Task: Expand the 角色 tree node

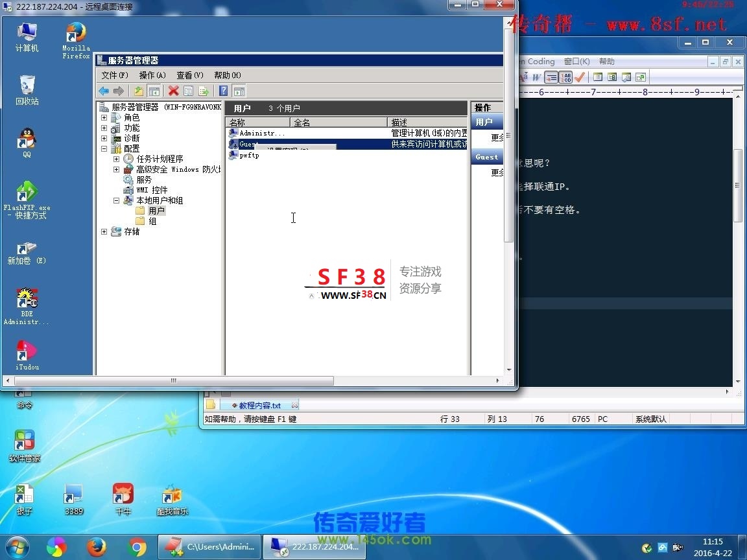Action: 104,118
